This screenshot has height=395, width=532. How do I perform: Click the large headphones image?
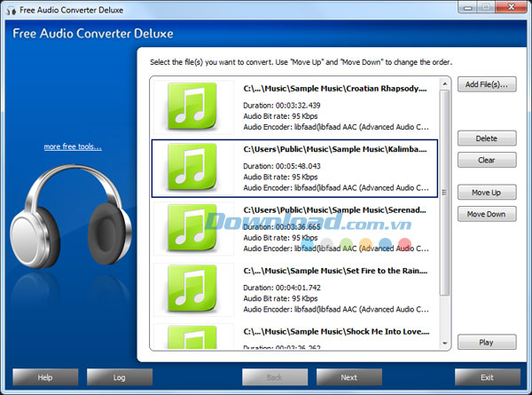pos(70,216)
